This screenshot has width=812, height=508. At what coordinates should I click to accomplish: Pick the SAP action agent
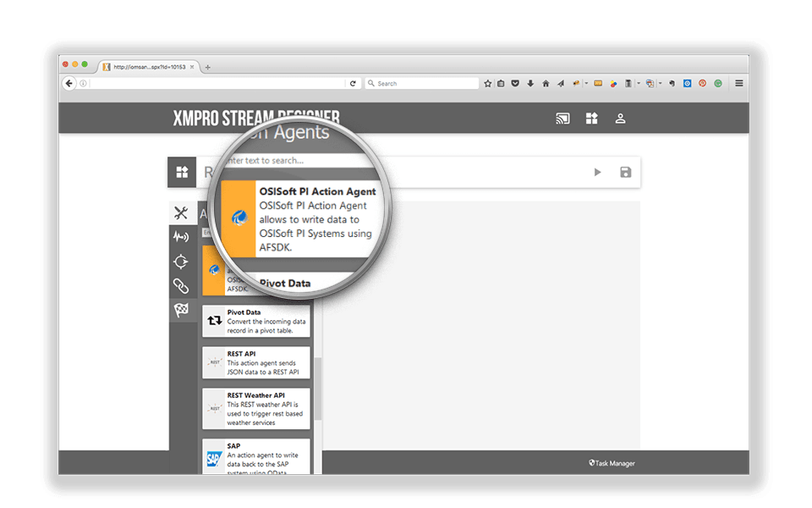(x=255, y=456)
